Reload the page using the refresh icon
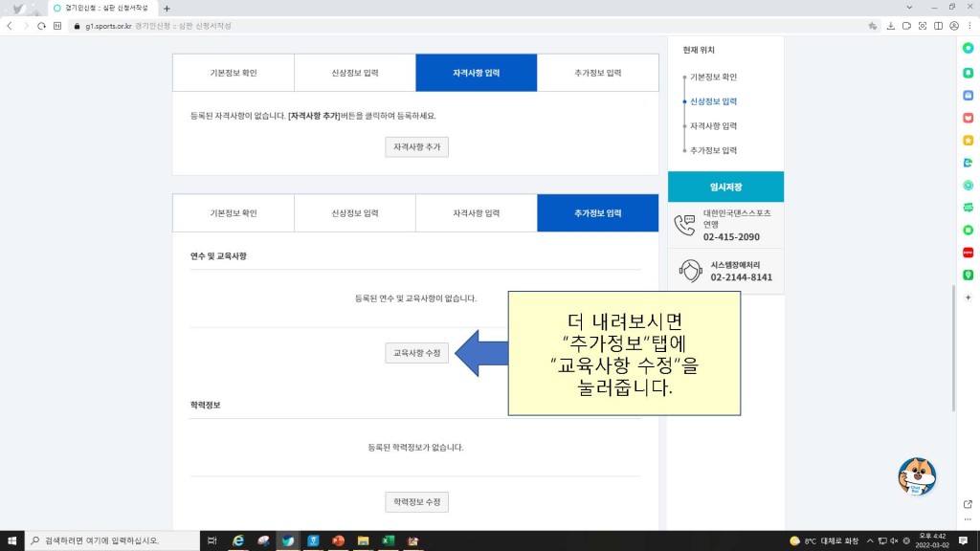Image resolution: width=980 pixels, height=551 pixels. (x=41, y=26)
